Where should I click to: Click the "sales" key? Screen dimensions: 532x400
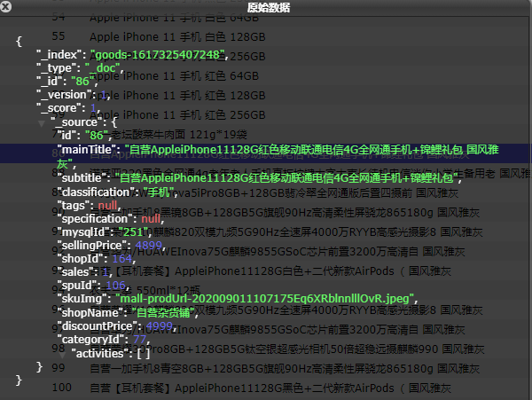tap(75, 272)
